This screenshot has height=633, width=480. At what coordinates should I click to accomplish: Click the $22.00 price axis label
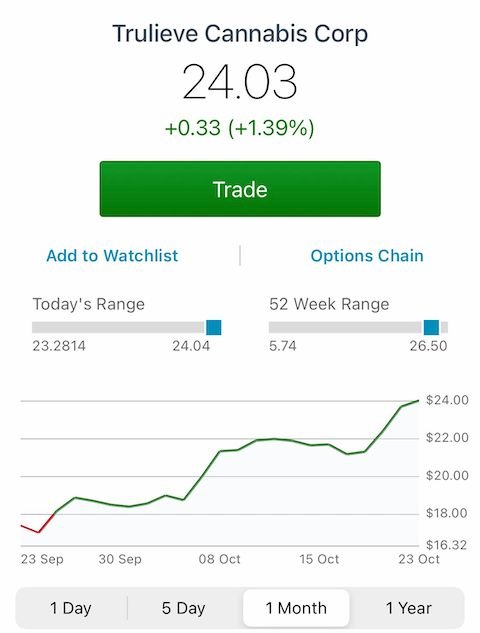coord(447,438)
